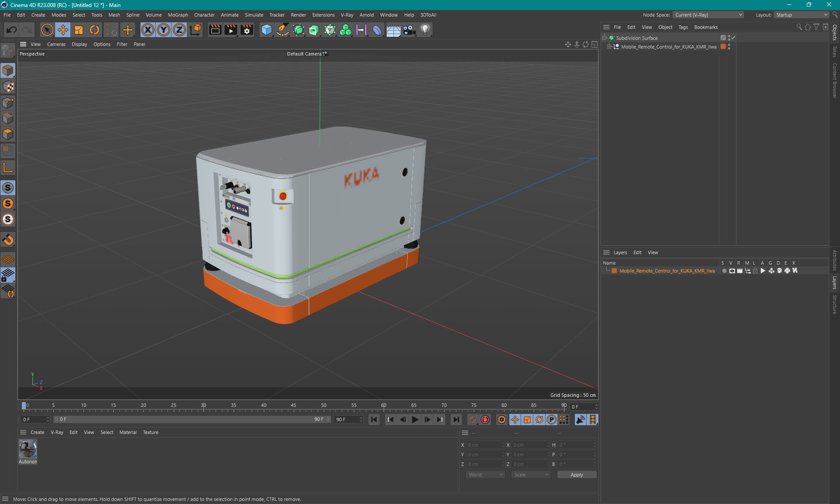Screen dimensions: 840x504
Task: Open the MoGraph menu
Action: [178, 15]
